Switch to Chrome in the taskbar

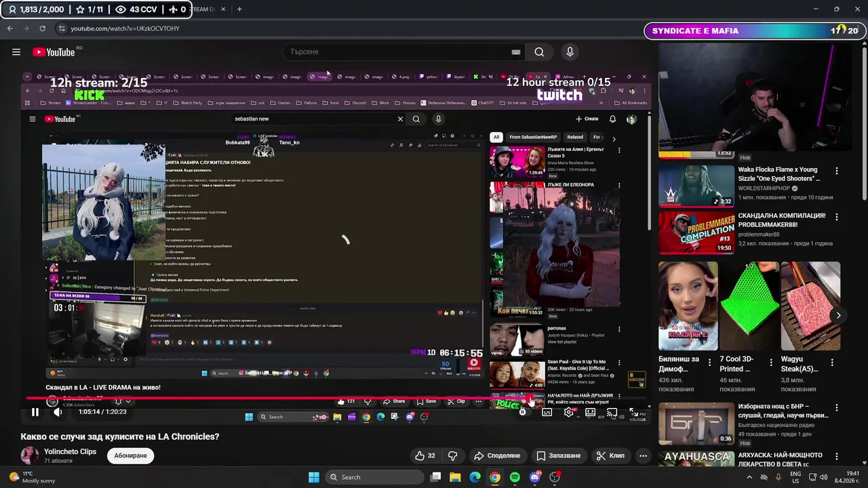point(495,477)
